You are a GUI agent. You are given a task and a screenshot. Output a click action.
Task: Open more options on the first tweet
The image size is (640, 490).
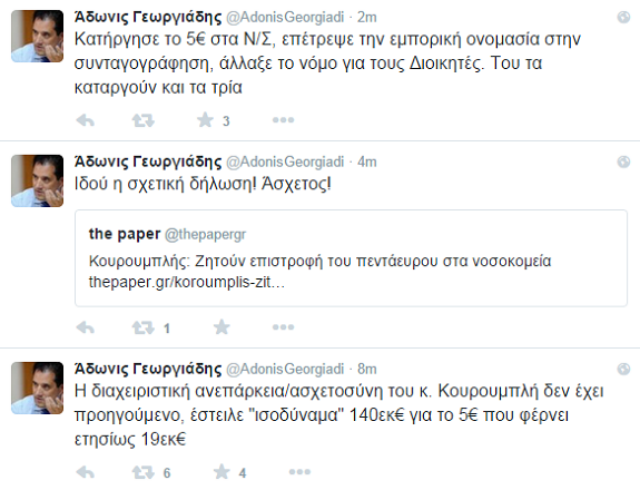tap(283, 120)
